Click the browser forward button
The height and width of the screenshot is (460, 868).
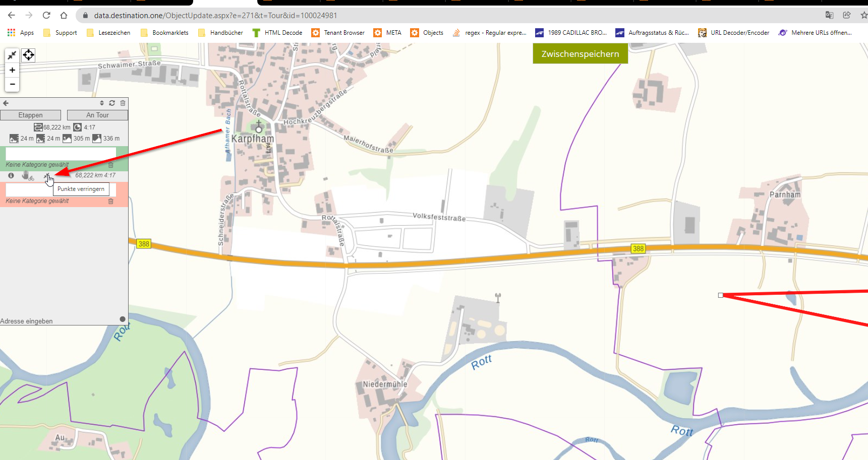29,15
